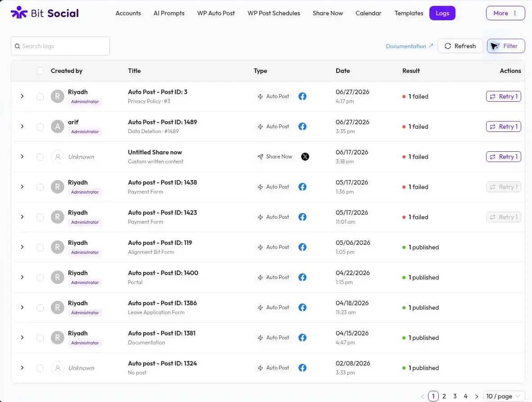Check the checkbox for Post ID: 1386 row

point(40,308)
